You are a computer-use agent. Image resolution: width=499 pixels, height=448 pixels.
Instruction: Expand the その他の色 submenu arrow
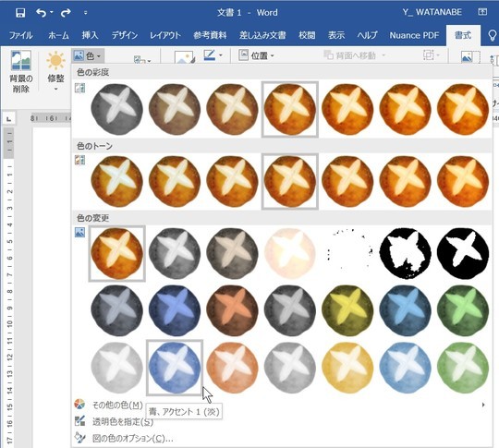483,405
